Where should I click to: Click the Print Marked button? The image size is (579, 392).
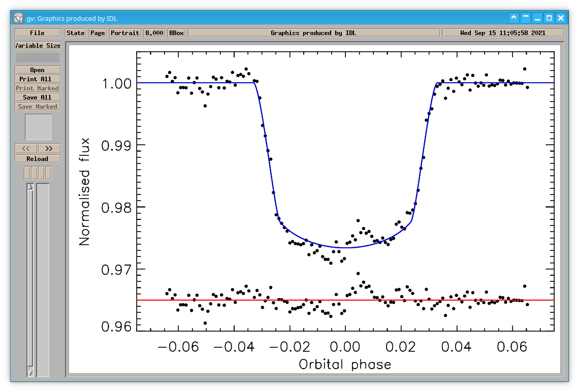(38, 88)
